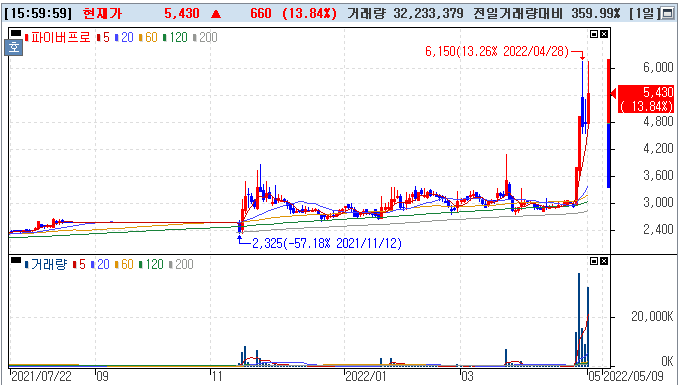The image size is (679, 385).
Task: Click the 2022/01 date axis label
Action: [365, 376]
